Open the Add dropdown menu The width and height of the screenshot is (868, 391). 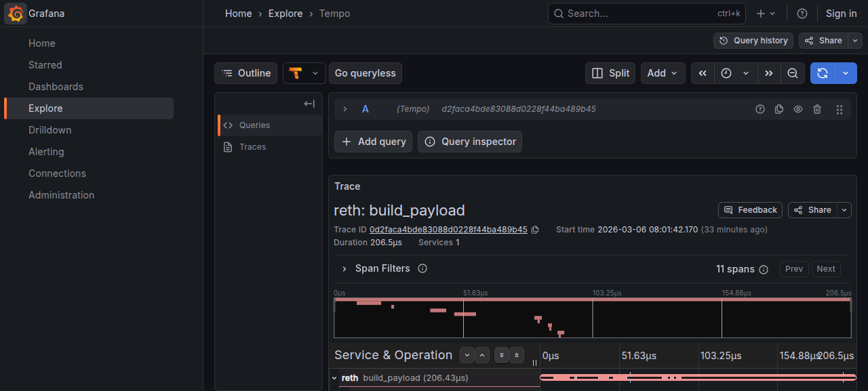pyautogui.click(x=663, y=73)
